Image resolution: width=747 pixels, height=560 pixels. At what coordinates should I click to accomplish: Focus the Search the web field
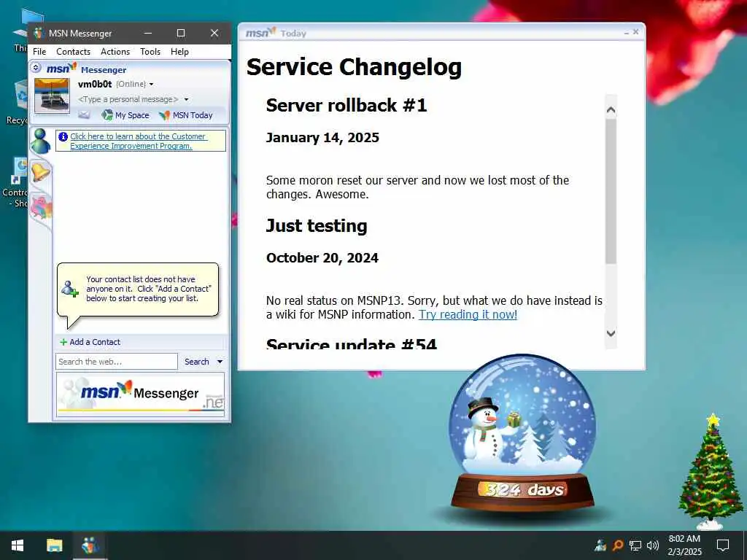(116, 362)
